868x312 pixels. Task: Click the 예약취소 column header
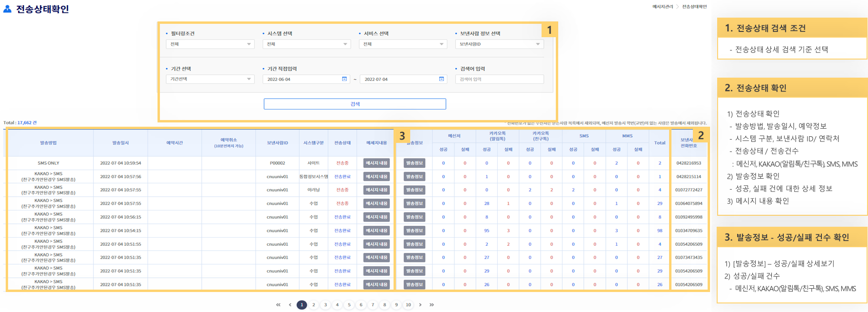[x=228, y=143]
